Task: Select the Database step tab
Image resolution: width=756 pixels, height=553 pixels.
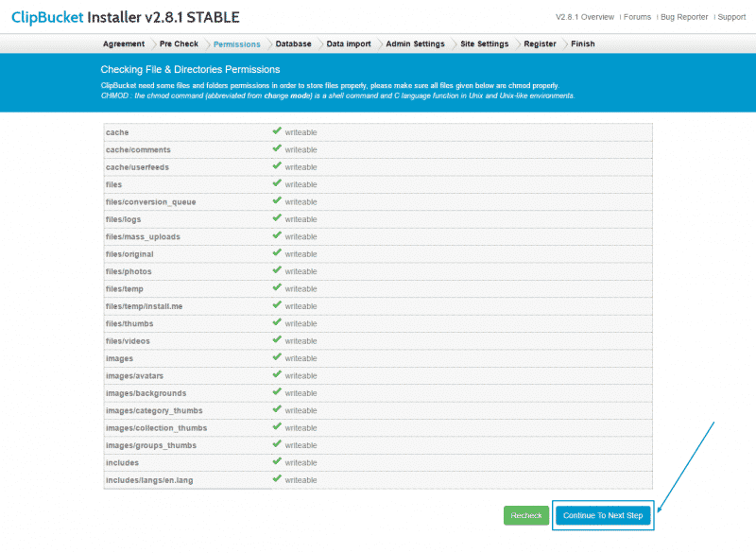Action: 293,44
